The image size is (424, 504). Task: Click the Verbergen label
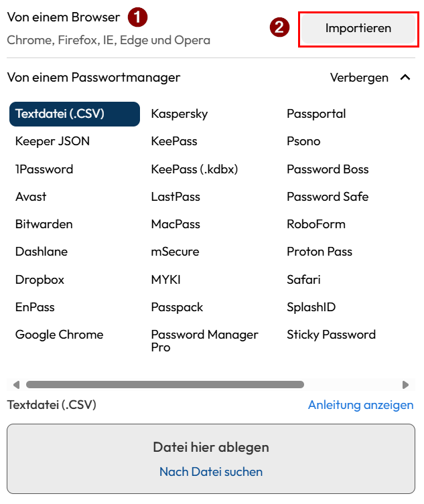[359, 78]
